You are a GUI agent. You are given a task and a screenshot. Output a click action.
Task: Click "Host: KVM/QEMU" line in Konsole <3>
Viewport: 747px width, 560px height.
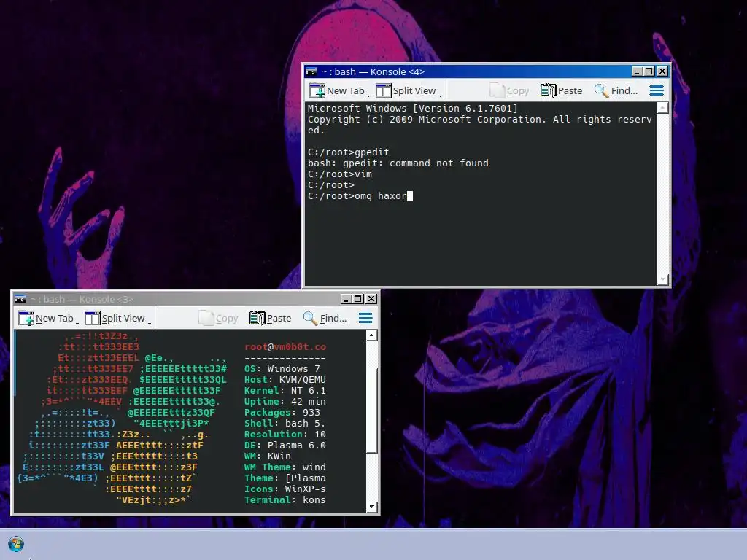coord(285,379)
